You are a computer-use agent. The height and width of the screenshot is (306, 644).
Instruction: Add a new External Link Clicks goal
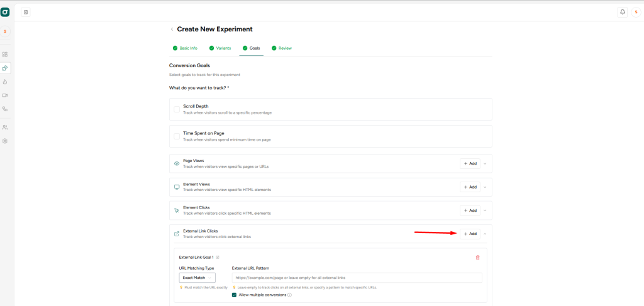(470, 234)
